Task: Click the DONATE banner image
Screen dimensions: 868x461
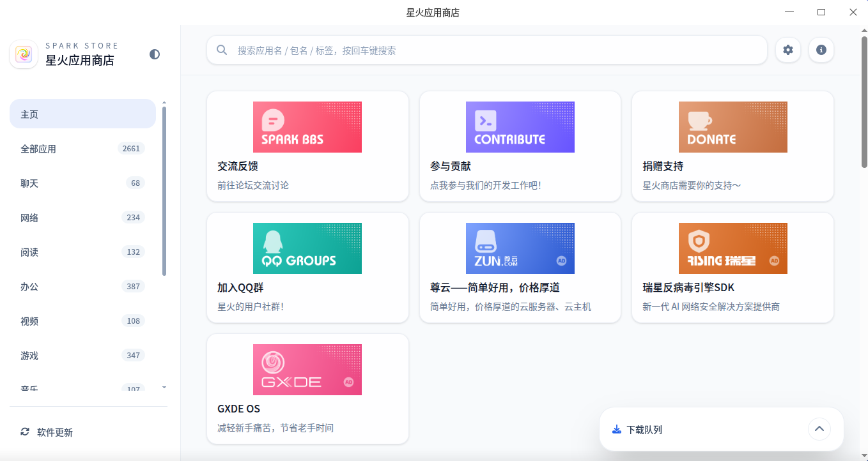Action: tap(733, 127)
